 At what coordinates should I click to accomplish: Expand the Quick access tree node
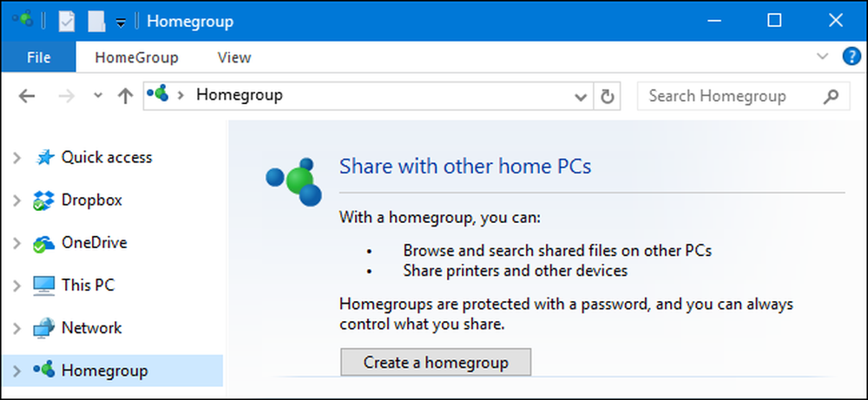[x=16, y=158]
